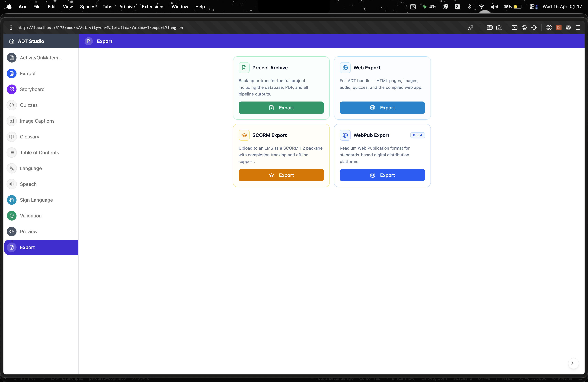
Task: Click the Validation shield icon
Action: pos(12,216)
